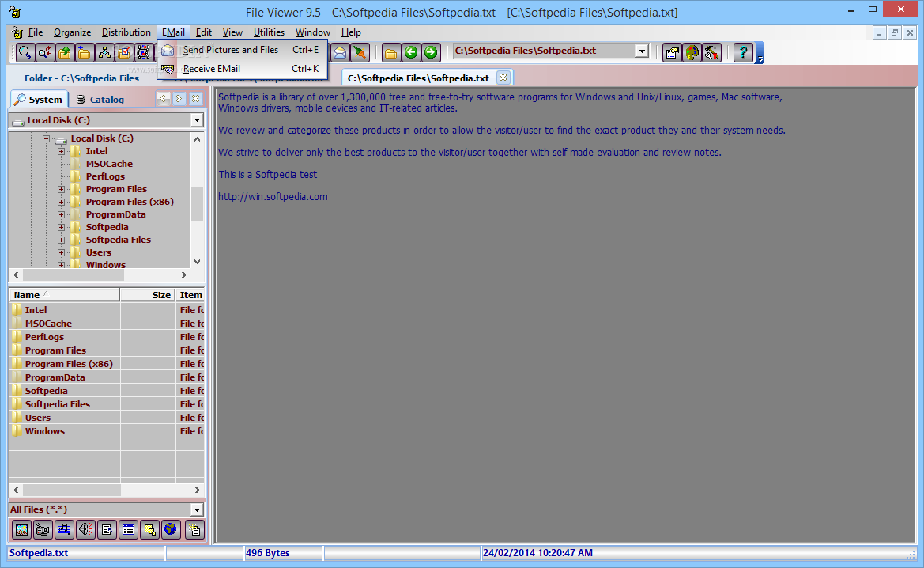This screenshot has width=924, height=568.
Task: Click the left arrow beside Catalog tab
Action: [163, 99]
